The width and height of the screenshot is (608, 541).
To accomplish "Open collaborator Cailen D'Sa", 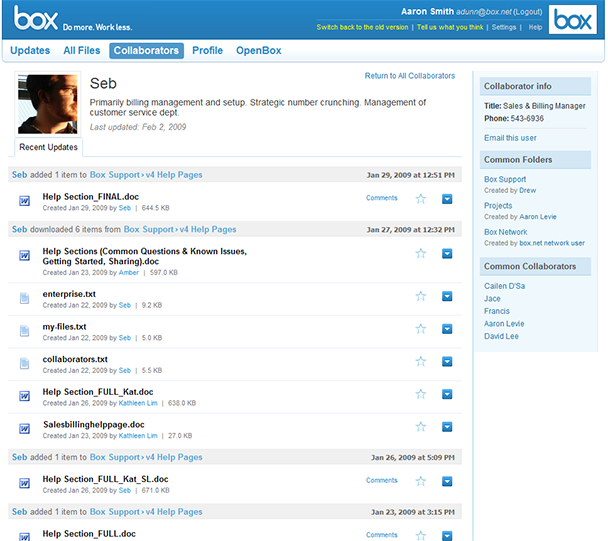I will [504, 286].
